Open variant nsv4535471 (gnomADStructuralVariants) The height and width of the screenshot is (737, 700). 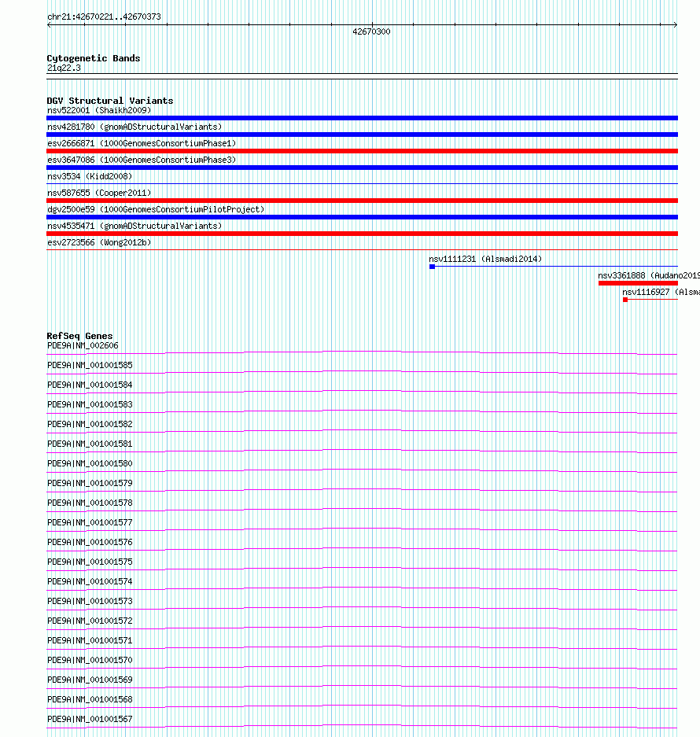pos(134,226)
